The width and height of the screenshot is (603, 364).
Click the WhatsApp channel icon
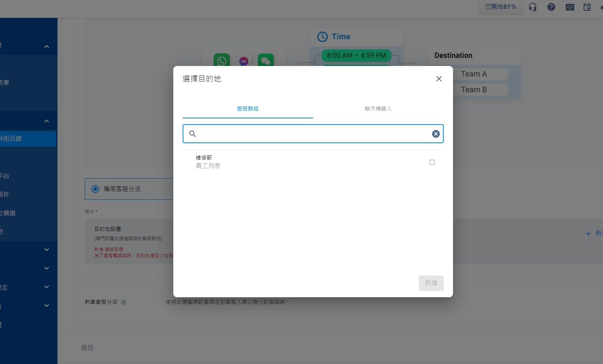[x=221, y=61]
